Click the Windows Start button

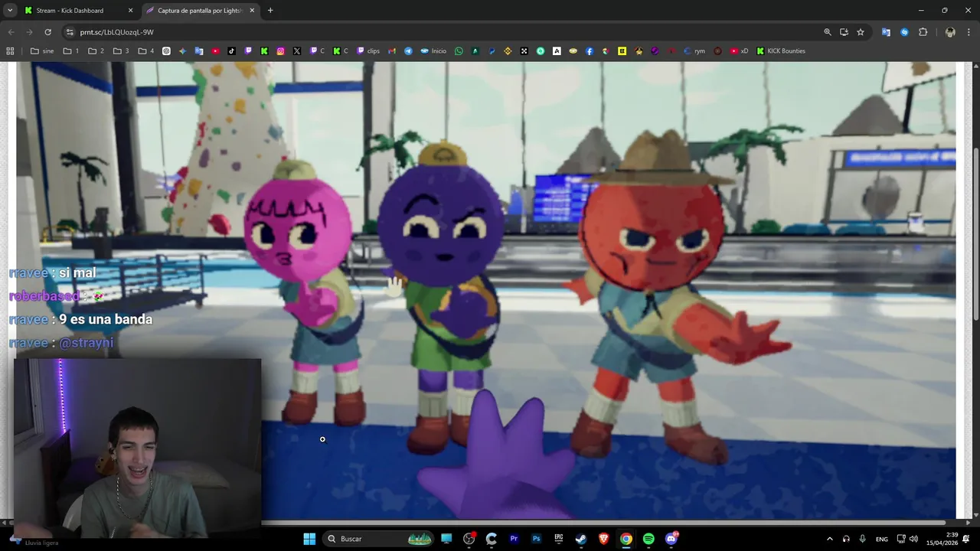(x=309, y=539)
